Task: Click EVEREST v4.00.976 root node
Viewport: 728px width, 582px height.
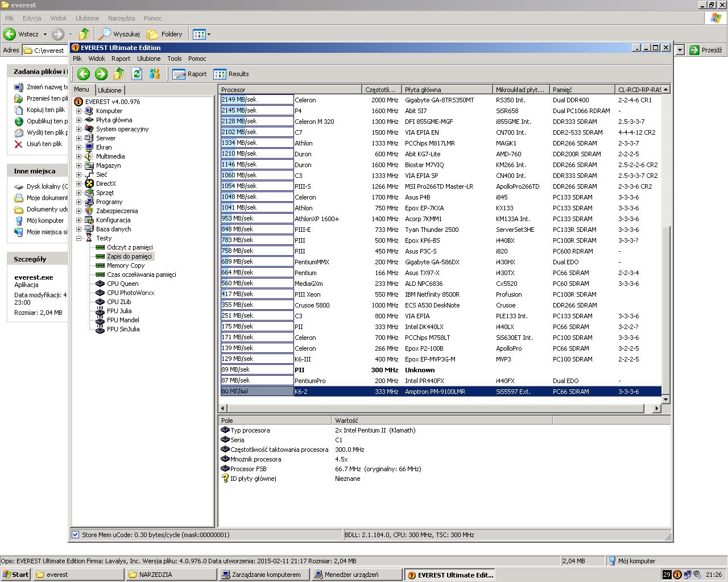Action: click(x=113, y=102)
